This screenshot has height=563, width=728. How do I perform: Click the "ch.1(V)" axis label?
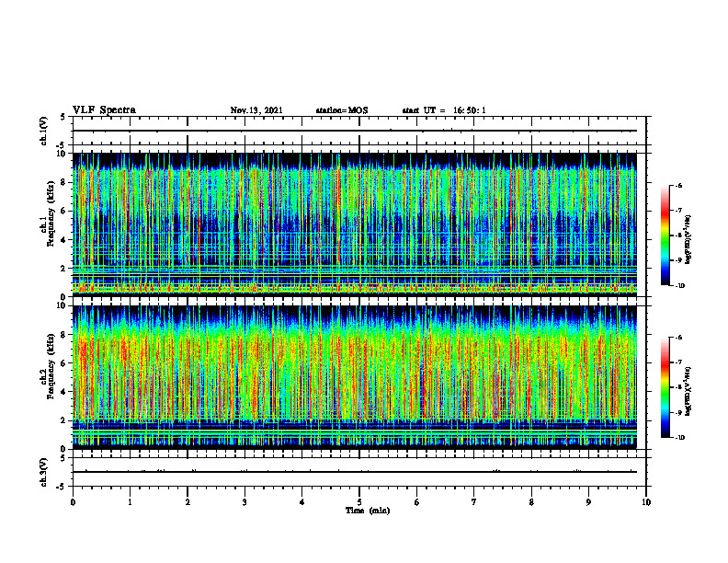(44, 131)
